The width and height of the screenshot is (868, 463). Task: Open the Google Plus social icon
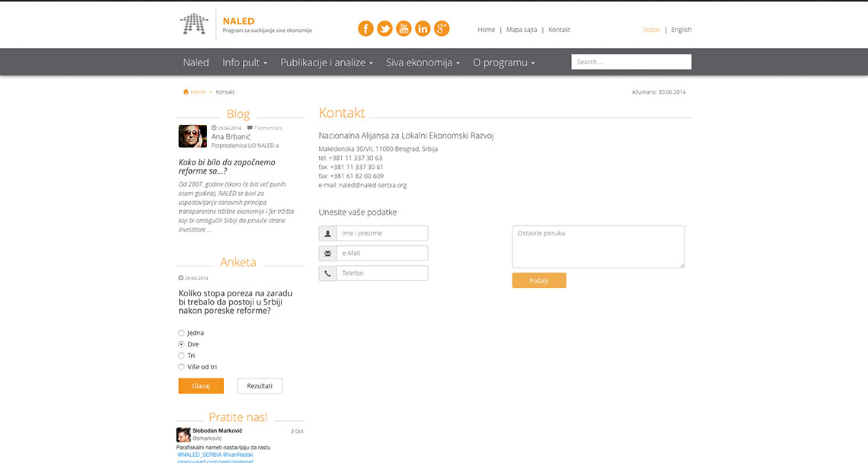(442, 28)
